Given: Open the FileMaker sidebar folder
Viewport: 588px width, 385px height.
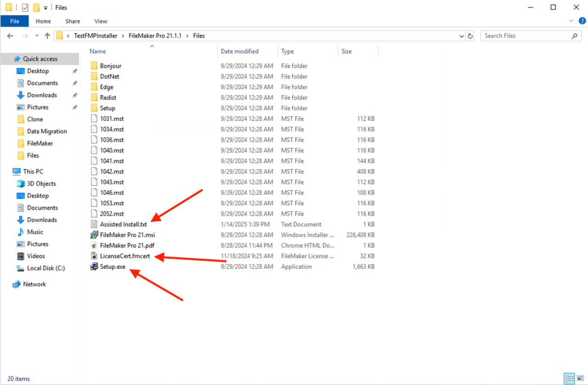Looking at the screenshot, I should (x=40, y=143).
